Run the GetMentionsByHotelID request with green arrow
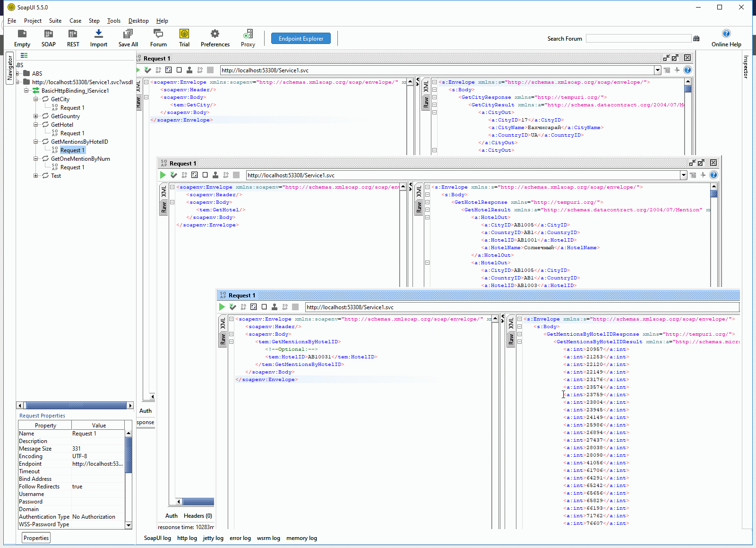 pyautogui.click(x=222, y=307)
